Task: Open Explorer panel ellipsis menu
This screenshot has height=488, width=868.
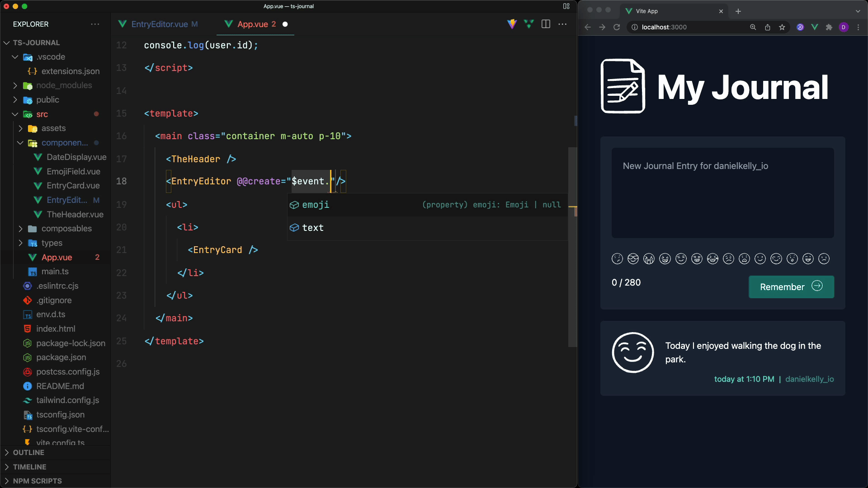Action: 95,24
